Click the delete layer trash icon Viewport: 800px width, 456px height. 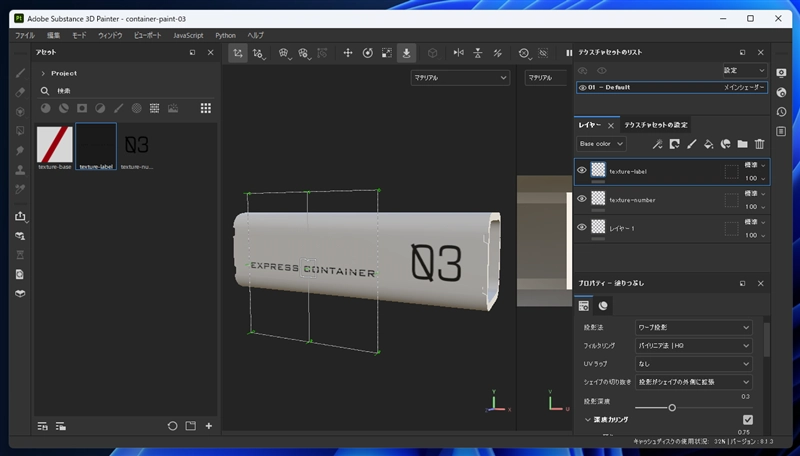pos(759,144)
